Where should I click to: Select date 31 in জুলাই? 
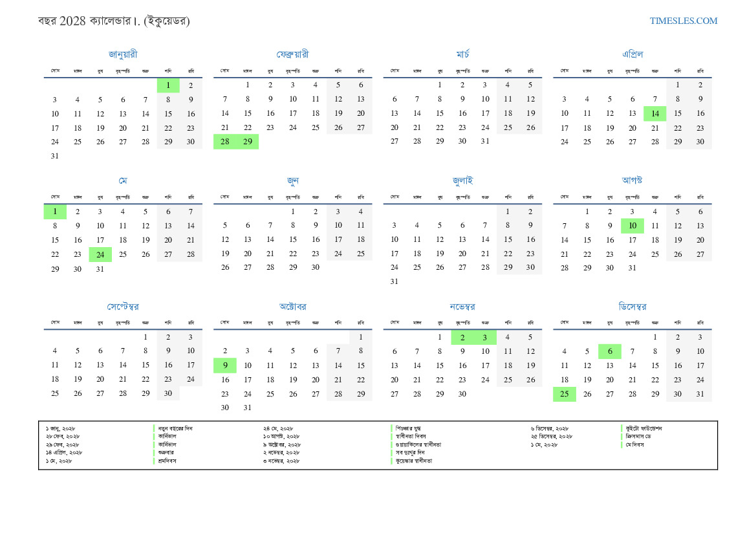pos(394,281)
